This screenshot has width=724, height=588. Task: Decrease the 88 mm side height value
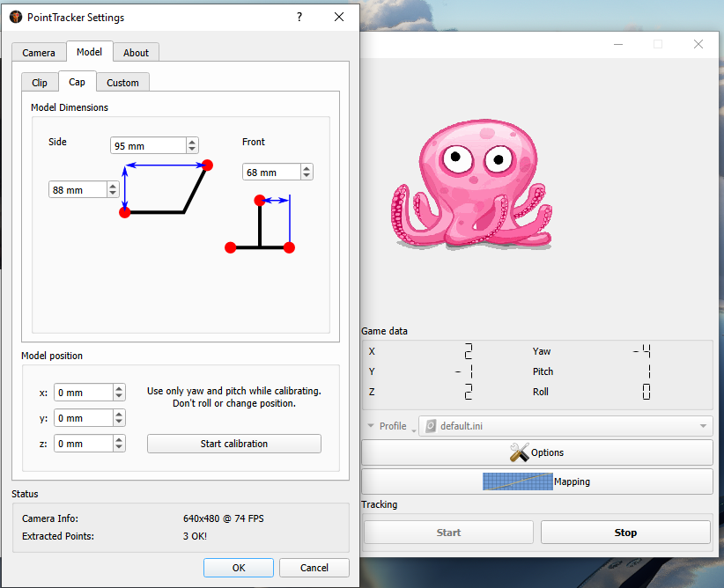coord(113,193)
